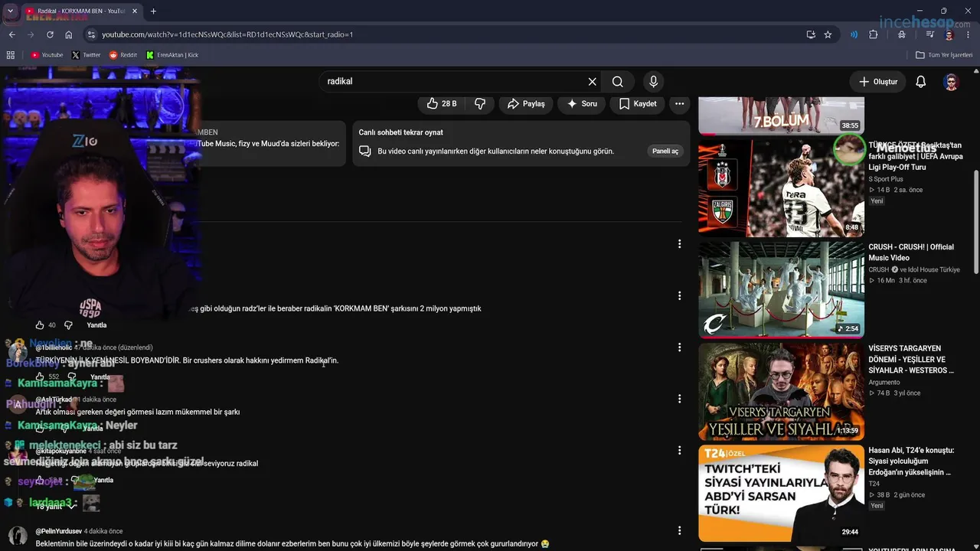Open the tab search dropdown
This screenshot has width=980, height=551.
tap(10, 11)
